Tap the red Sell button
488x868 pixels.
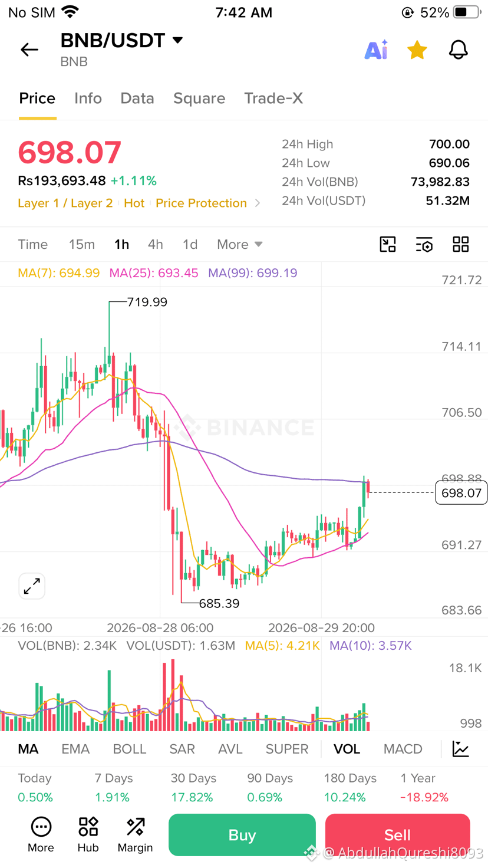397,835
